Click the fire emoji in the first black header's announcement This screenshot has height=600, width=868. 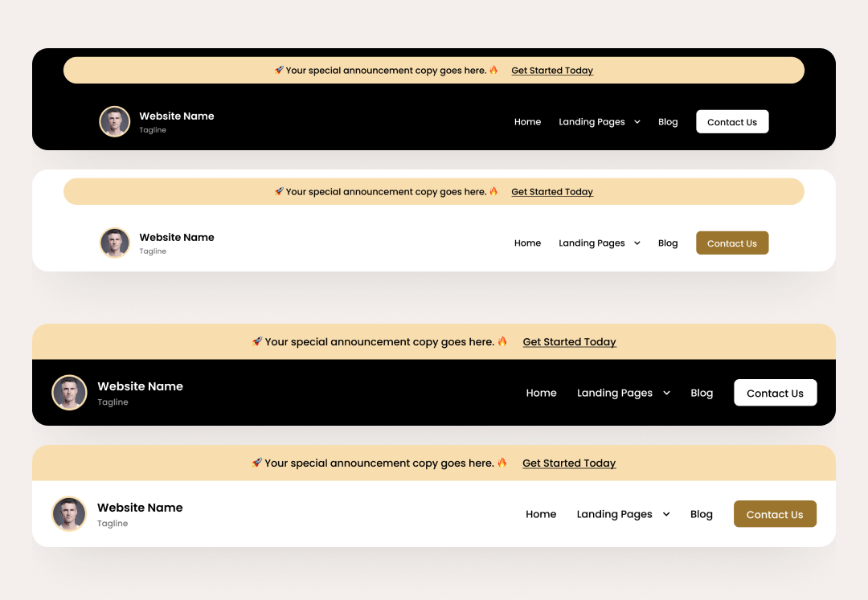pyautogui.click(x=493, y=70)
